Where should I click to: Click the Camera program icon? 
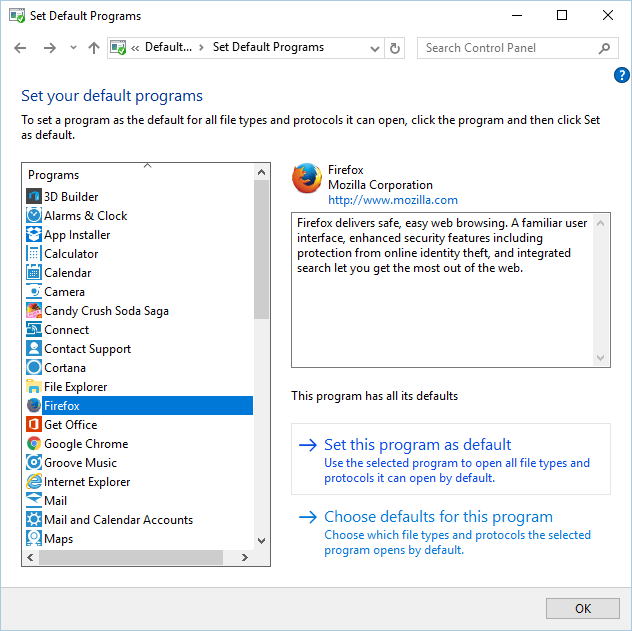[34, 291]
